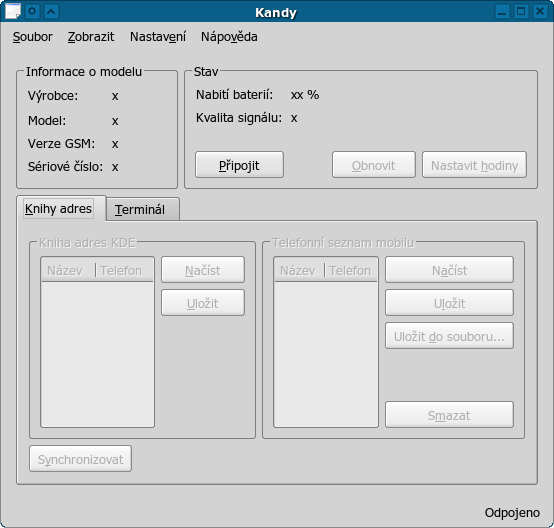Click the shade up-arrow icon in the title bar
The width and height of the screenshot is (554, 528).
(x=51, y=11)
